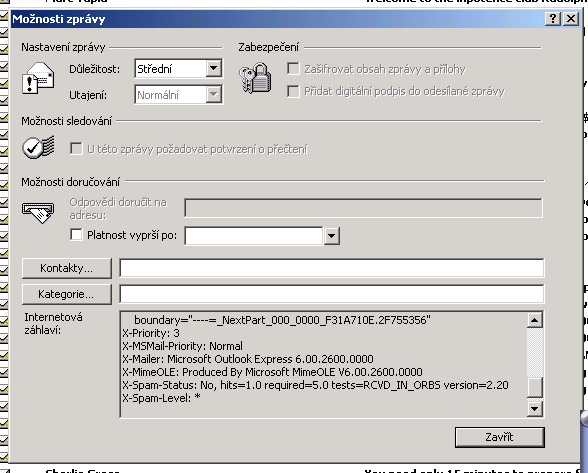Toggle Přidat digitální podpis checkbox
The image size is (588, 473).
point(293,91)
